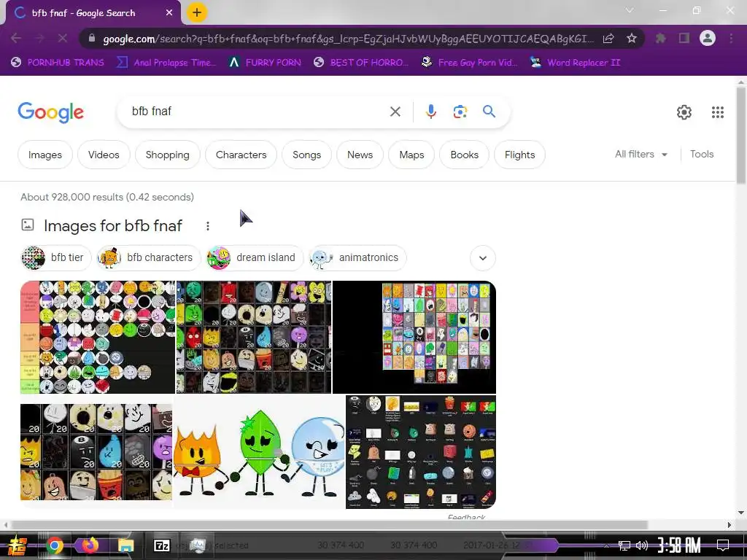The image size is (747, 560).
Task: Open the character grid on black background thumbnail
Action: (414, 337)
